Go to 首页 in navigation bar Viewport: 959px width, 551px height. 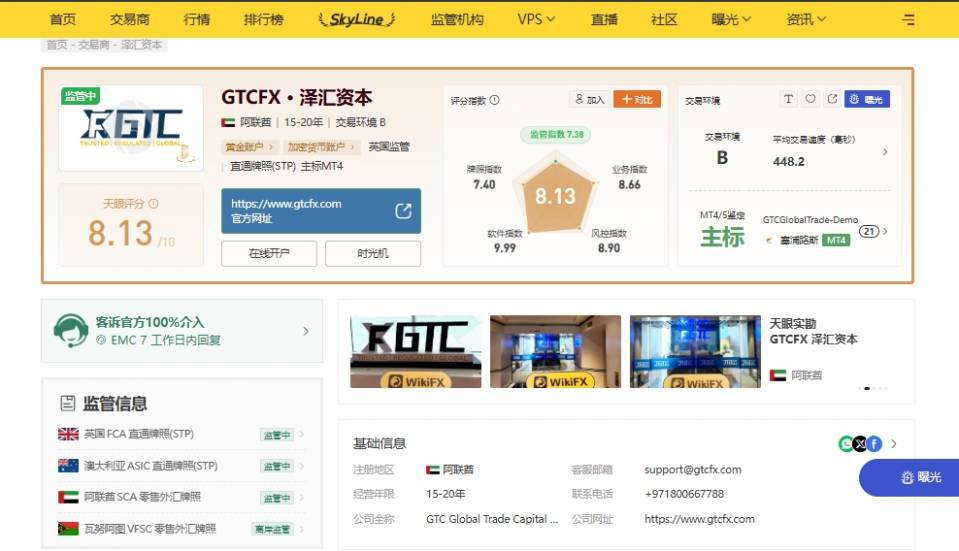click(63, 20)
